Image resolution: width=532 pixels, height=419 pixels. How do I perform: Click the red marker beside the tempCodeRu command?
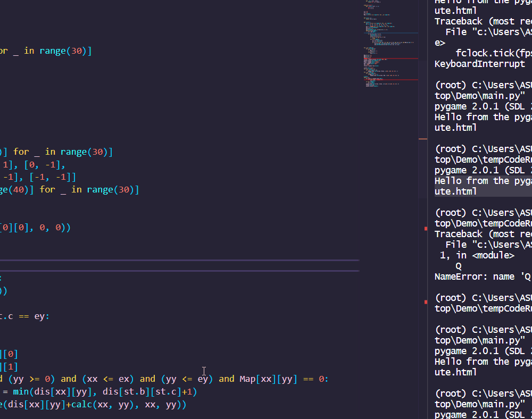[425, 301]
